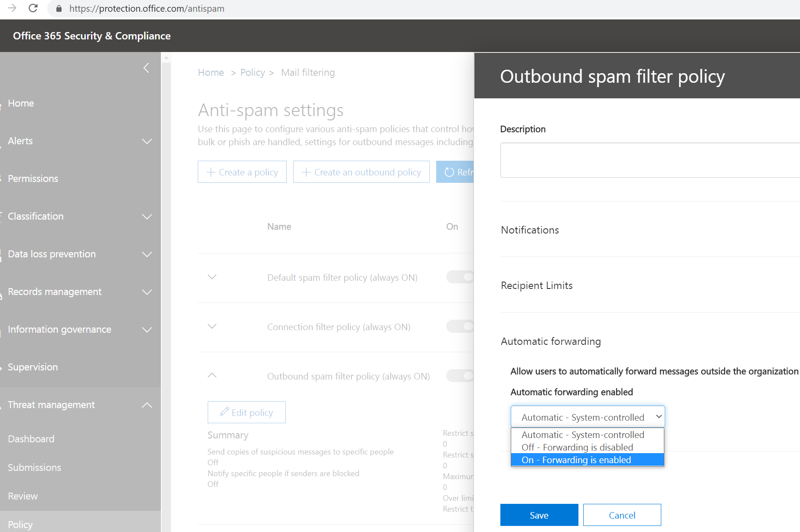800x532 pixels.
Task: Open Home in the left navigation
Action: tap(21, 103)
